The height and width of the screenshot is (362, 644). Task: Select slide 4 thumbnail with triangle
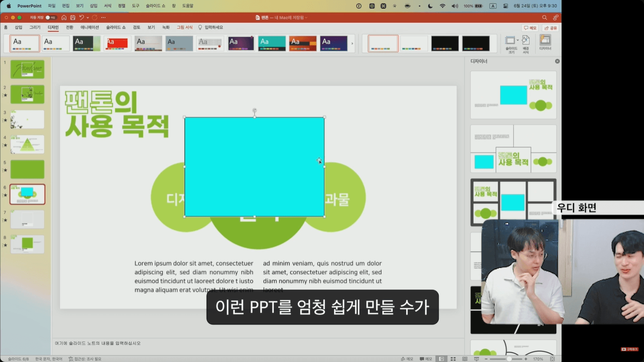click(27, 144)
